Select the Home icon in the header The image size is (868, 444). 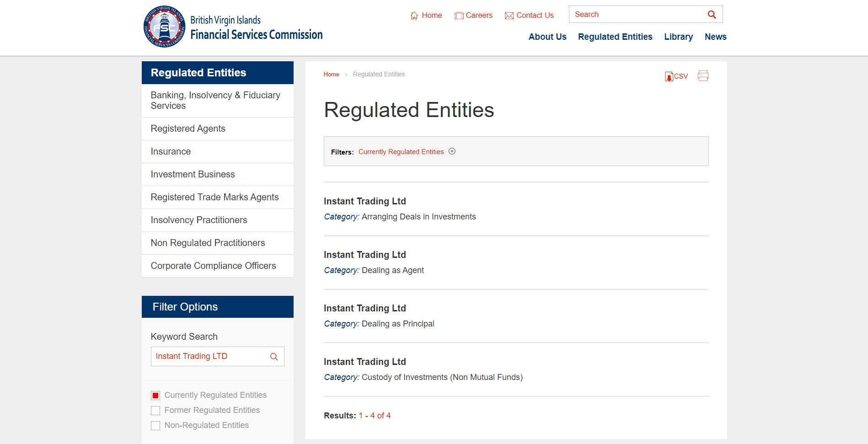point(413,15)
